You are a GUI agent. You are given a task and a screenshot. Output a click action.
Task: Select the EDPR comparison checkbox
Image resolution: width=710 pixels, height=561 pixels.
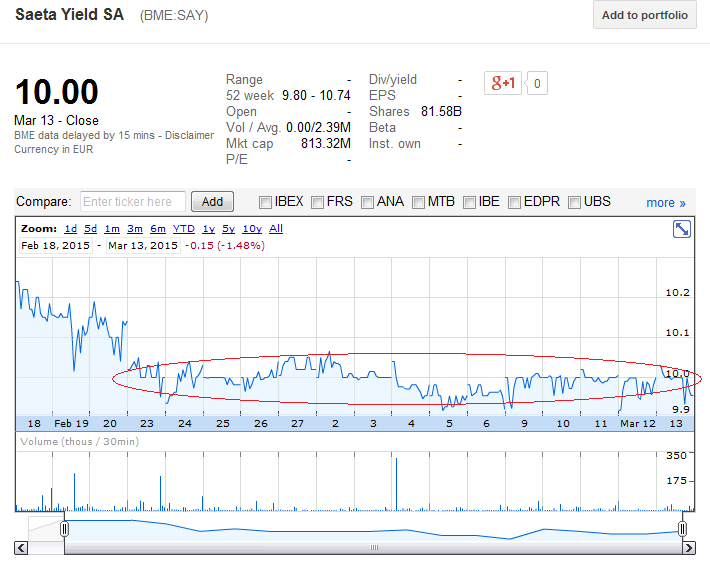514,202
